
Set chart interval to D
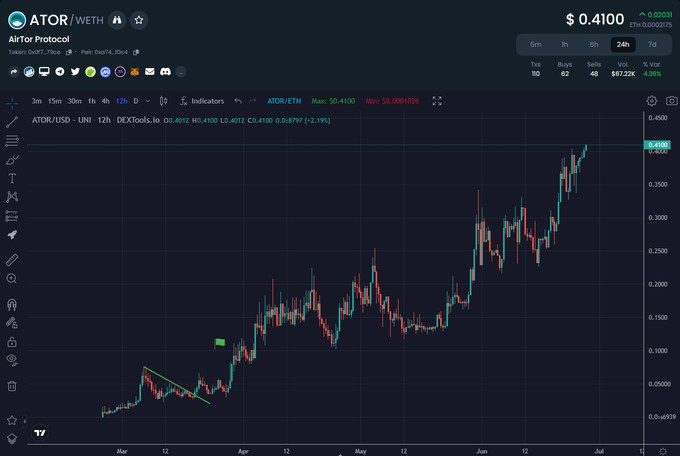coord(136,101)
